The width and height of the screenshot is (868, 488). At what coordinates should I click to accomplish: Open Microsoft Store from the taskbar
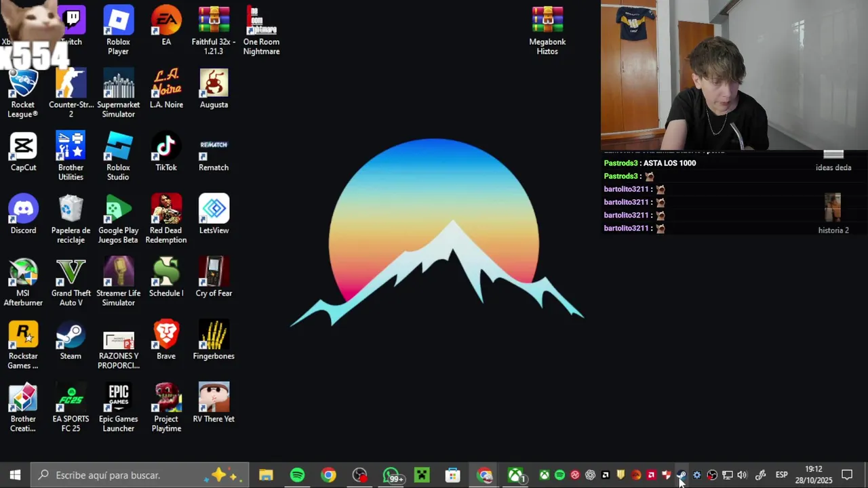pyautogui.click(x=453, y=475)
